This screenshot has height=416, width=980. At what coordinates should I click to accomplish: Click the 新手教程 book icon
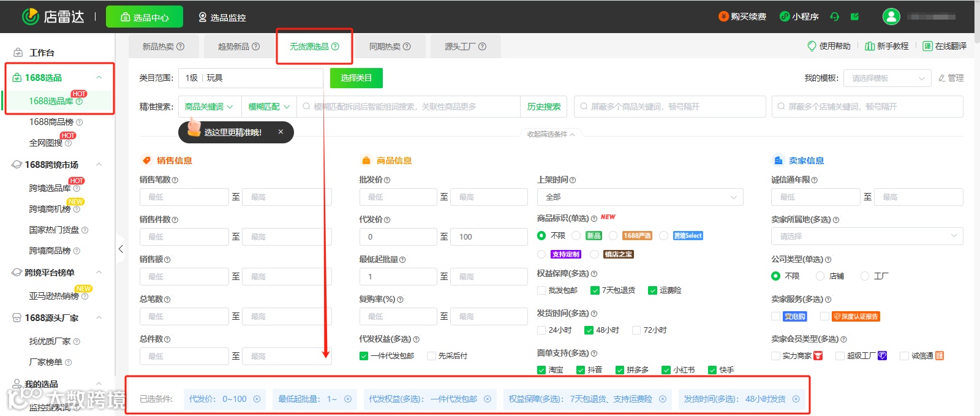click(x=870, y=46)
